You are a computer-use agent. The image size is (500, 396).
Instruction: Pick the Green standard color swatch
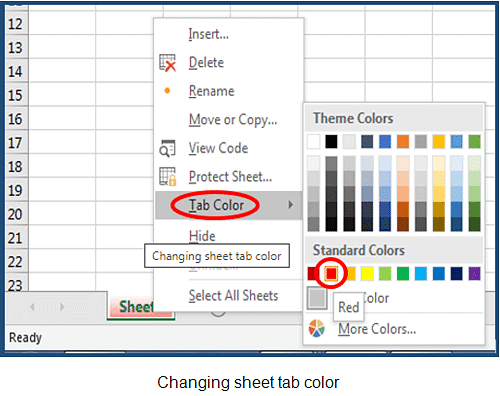[x=403, y=274]
